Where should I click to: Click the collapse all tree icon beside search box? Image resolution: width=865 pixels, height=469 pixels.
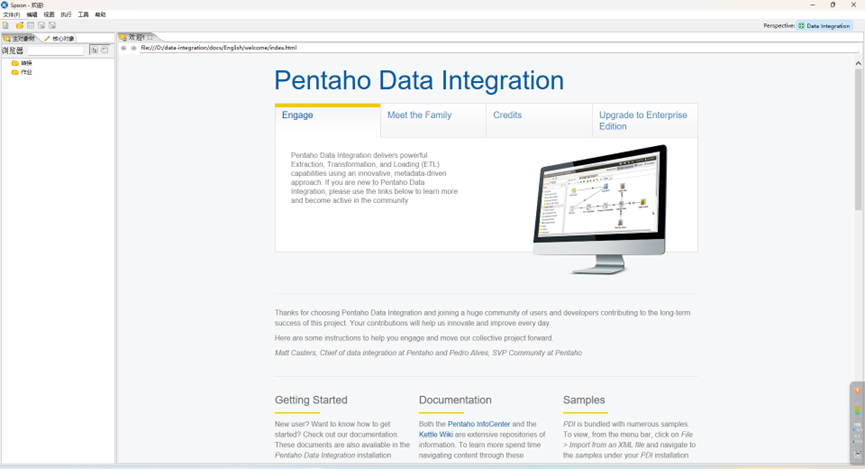tap(105, 50)
